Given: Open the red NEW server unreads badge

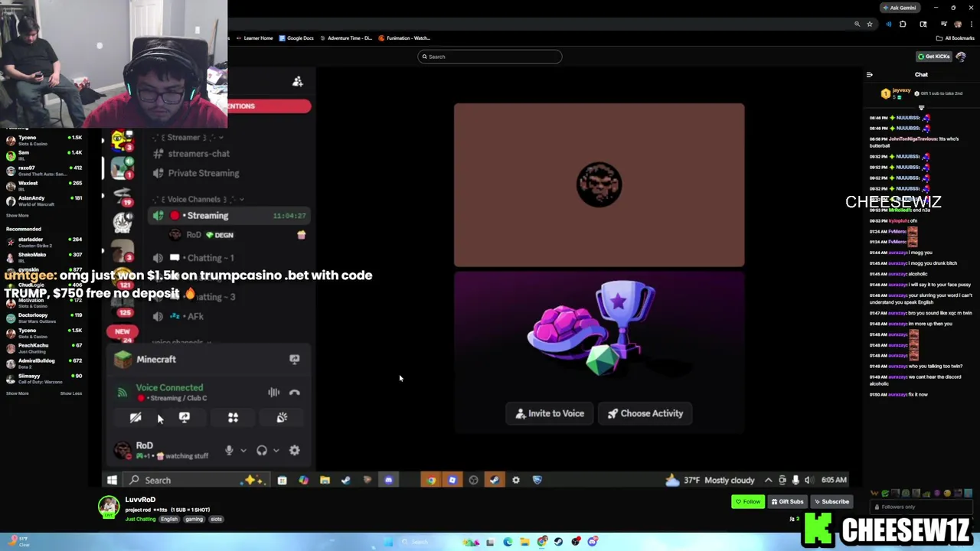Looking at the screenshot, I should [x=122, y=332].
